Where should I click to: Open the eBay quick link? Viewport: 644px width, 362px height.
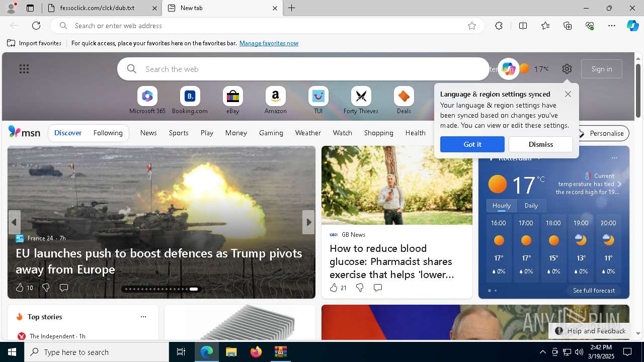pyautogui.click(x=232, y=101)
